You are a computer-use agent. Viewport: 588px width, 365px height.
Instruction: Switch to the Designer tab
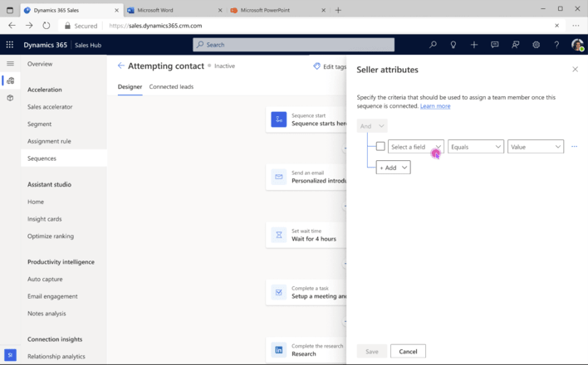pos(130,87)
